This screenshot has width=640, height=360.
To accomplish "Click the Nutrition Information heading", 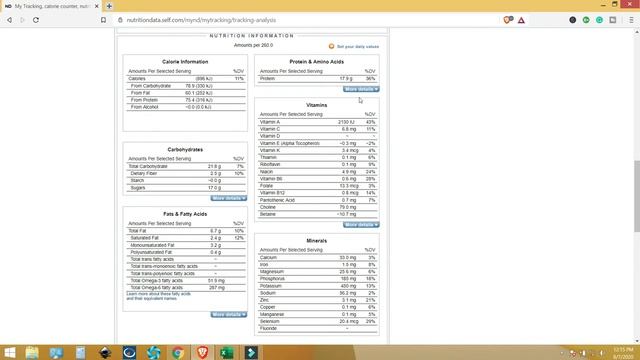I will pos(252,36).
